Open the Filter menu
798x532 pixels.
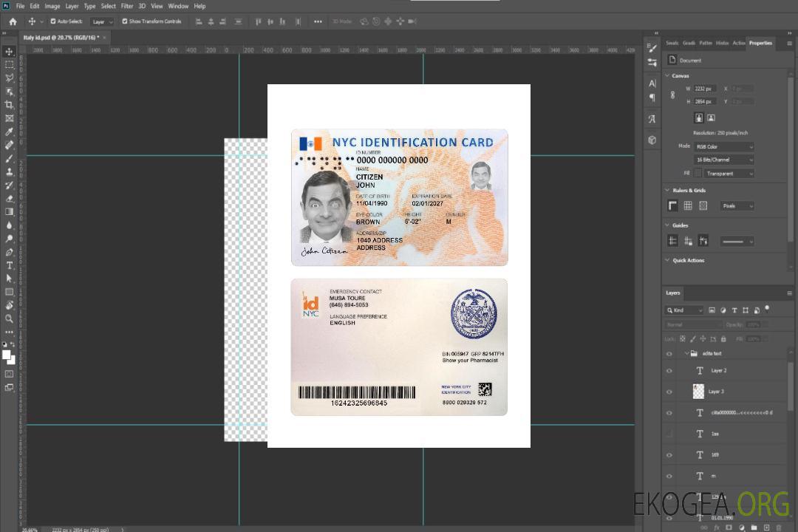[127, 6]
